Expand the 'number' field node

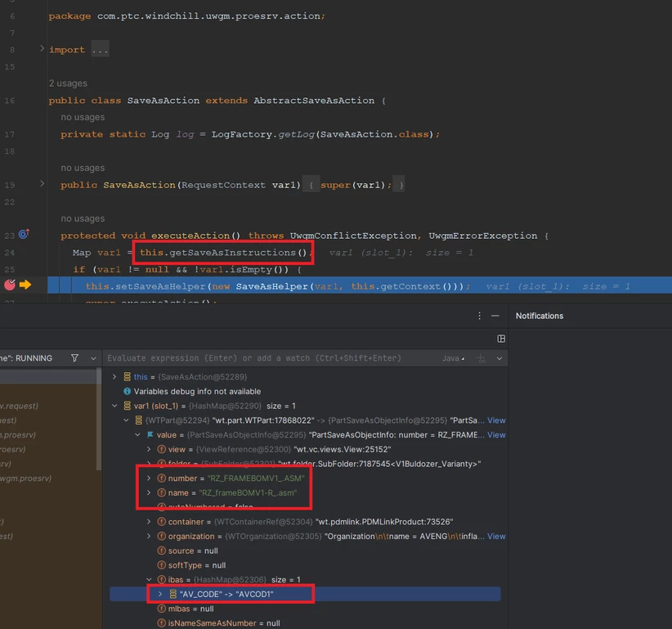[x=149, y=478]
